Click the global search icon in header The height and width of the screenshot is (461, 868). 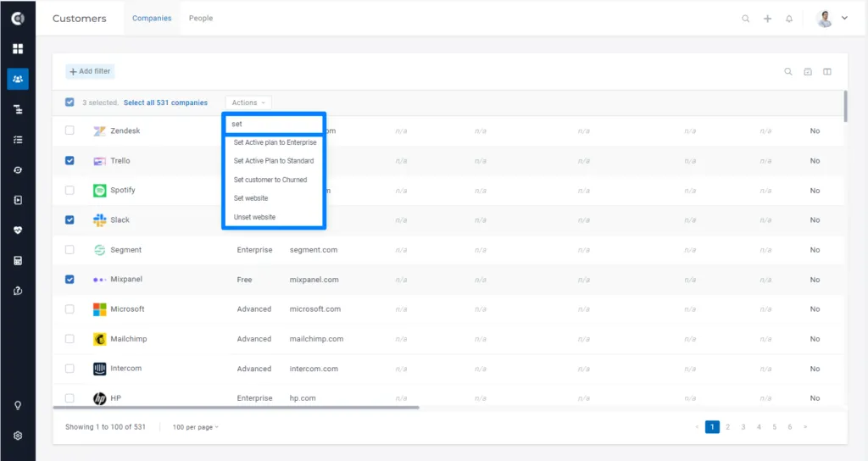pos(746,19)
